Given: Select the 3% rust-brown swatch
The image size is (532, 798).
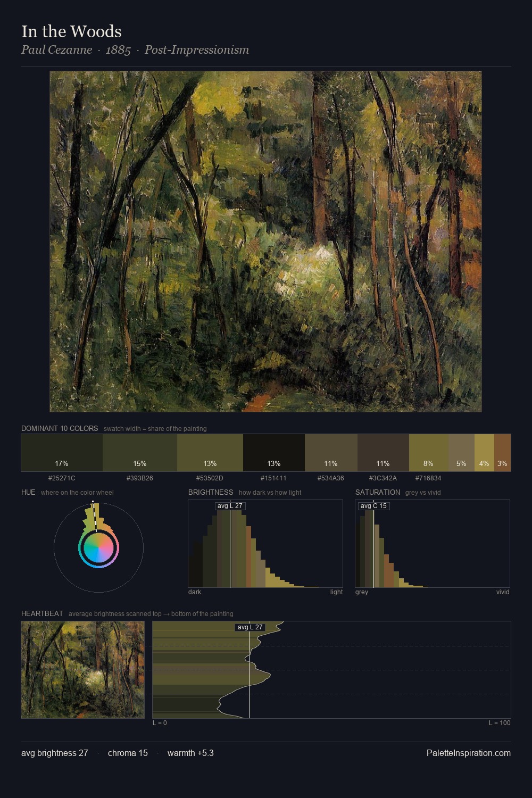Looking at the screenshot, I should pos(502,453).
